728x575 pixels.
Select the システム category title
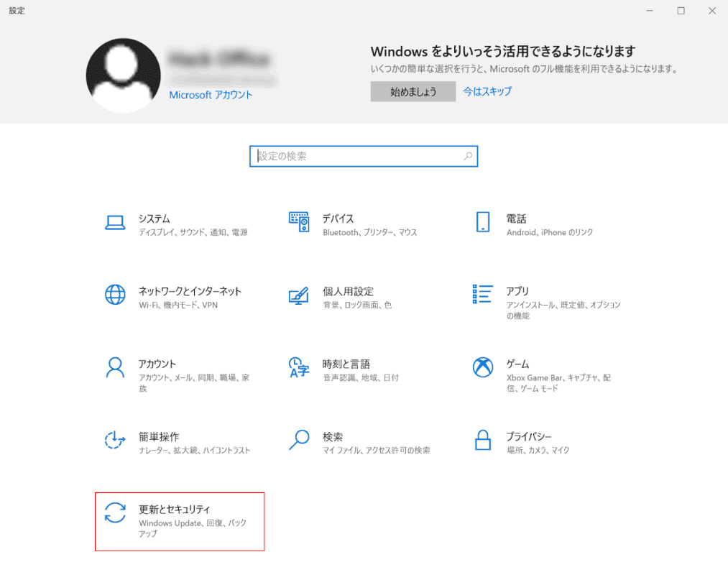[x=154, y=218]
